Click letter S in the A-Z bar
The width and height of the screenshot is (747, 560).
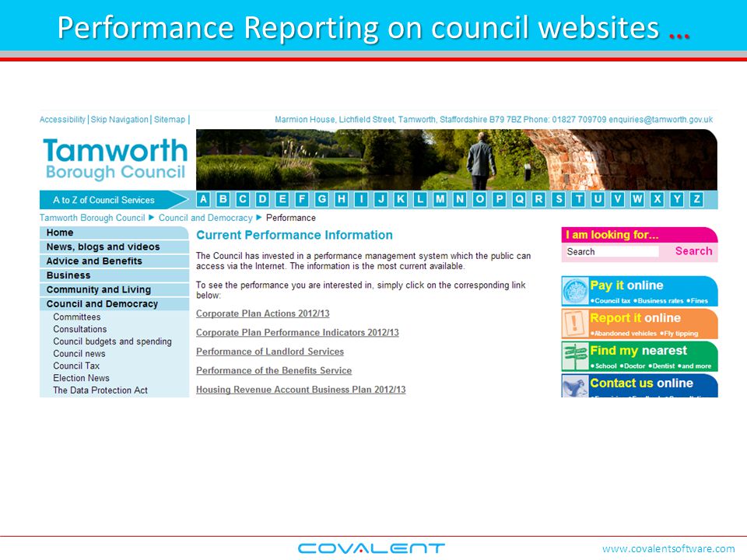coord(559,199)
